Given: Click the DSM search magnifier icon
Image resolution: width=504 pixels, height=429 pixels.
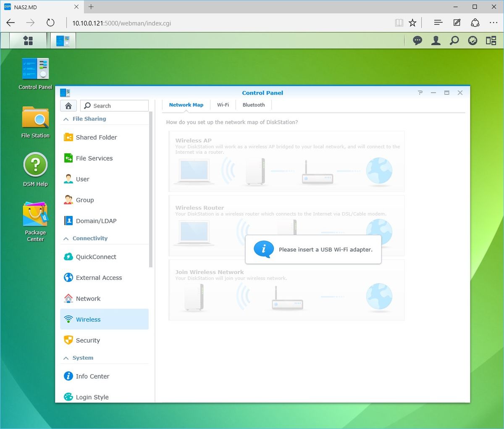Looking at the screenshot, I should click(454, 40).
